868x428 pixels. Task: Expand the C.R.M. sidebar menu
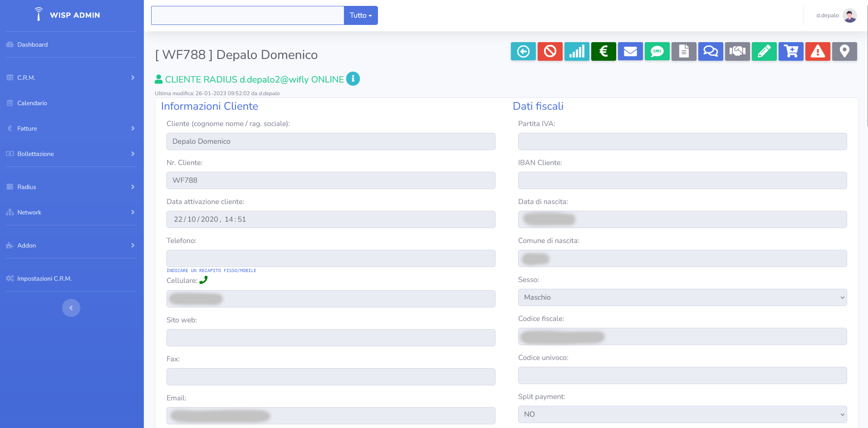pos(71,78)
